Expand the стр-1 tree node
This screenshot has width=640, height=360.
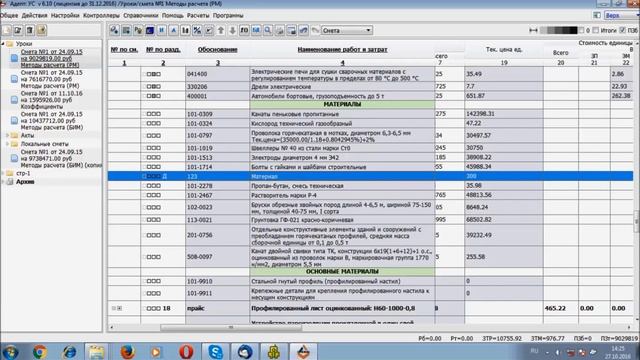pyautogui.click(x=3, y=173)
